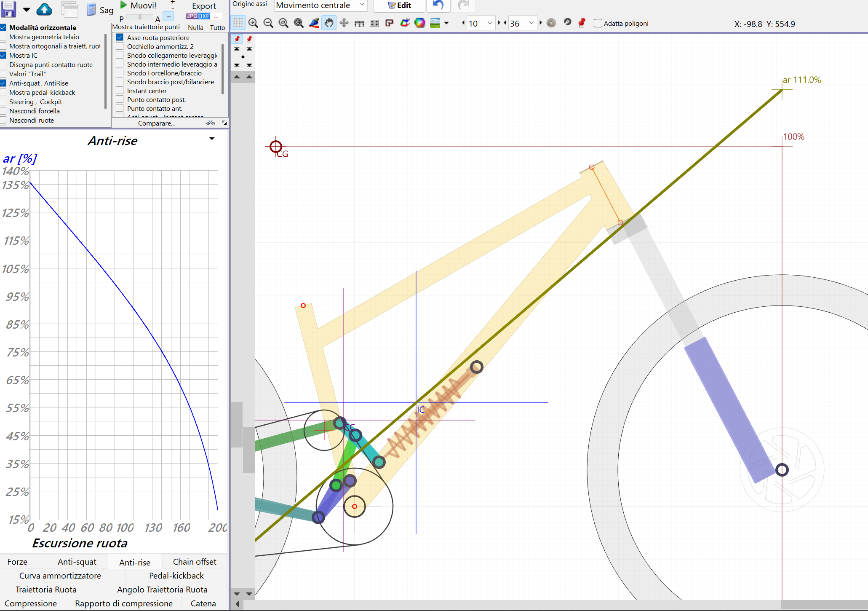Click the Muovi! play button

click(x=138, y=5)
